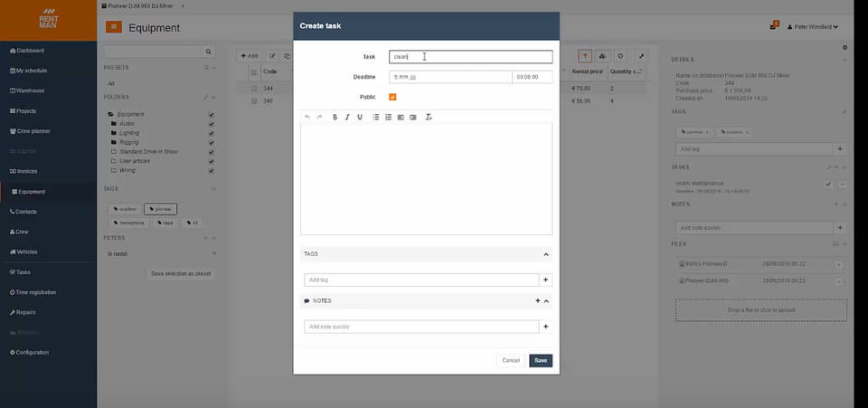
Task: Toggle the Wiring folder checkbox
Action: (212, 170)
